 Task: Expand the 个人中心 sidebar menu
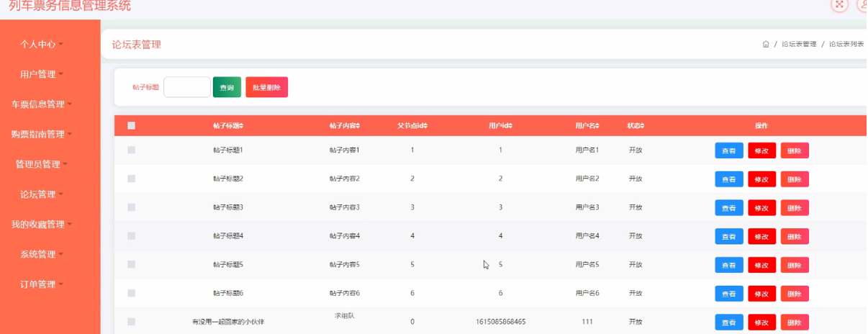pos(42,44)
